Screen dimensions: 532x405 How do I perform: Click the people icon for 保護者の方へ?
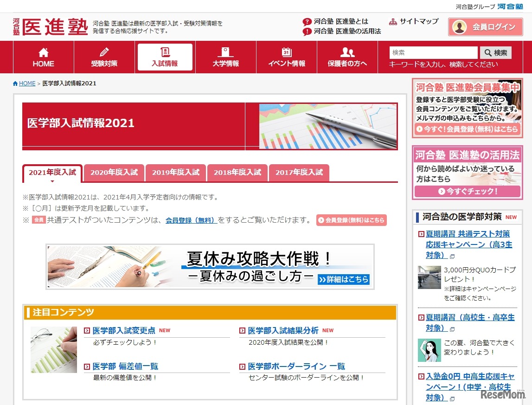point(347,52)
